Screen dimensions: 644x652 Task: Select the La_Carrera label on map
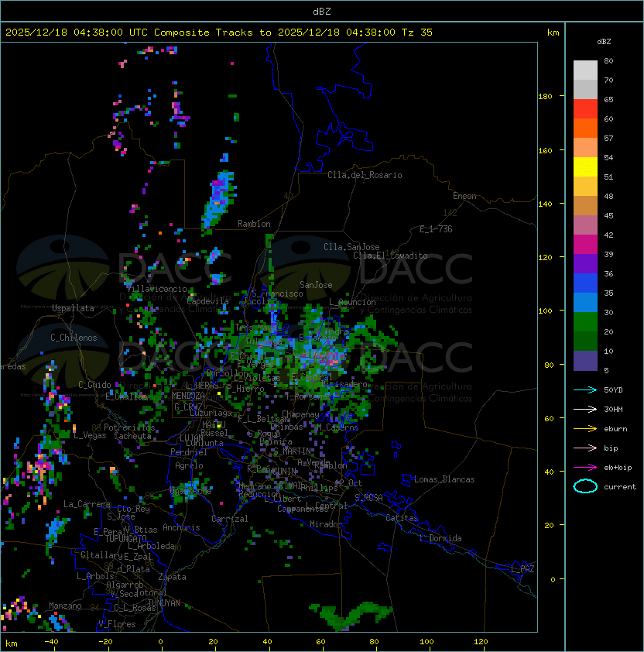87,504
